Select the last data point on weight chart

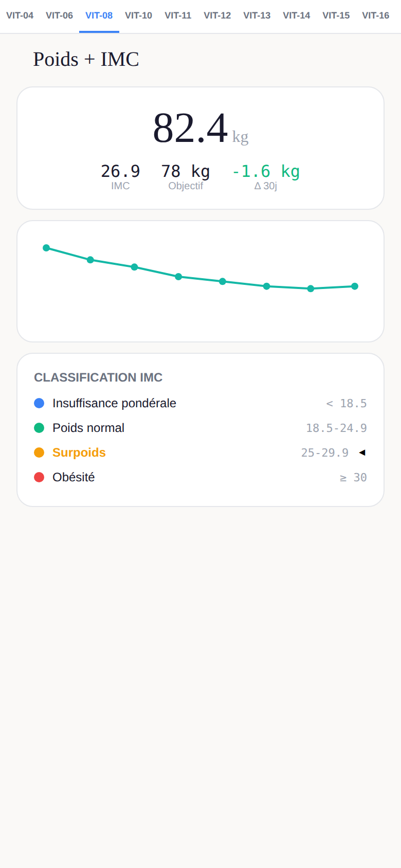tap(355, 286)
